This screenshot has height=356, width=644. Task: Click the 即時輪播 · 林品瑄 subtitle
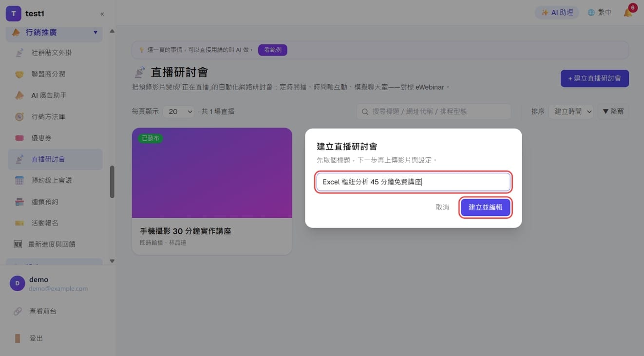pyautogui.click(x=163, y=243)
